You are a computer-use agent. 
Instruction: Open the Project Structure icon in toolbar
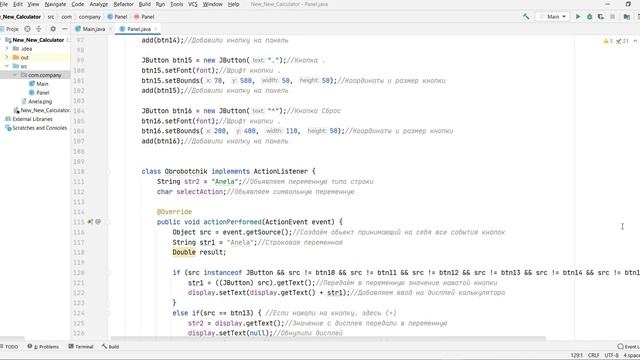coord(627,17)
